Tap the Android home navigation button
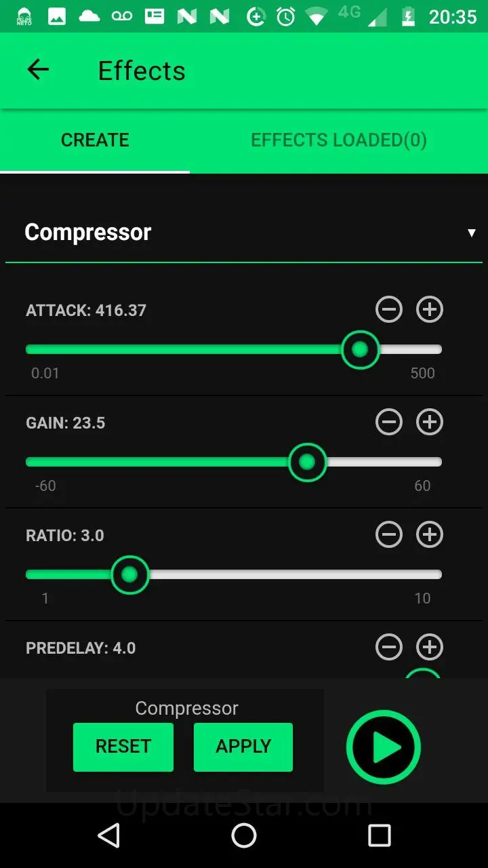 point(244,835)
